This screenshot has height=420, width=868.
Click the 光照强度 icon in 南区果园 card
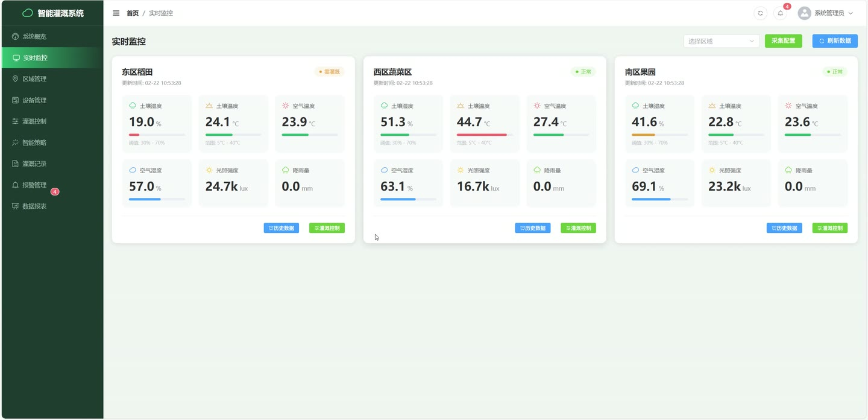712,170
